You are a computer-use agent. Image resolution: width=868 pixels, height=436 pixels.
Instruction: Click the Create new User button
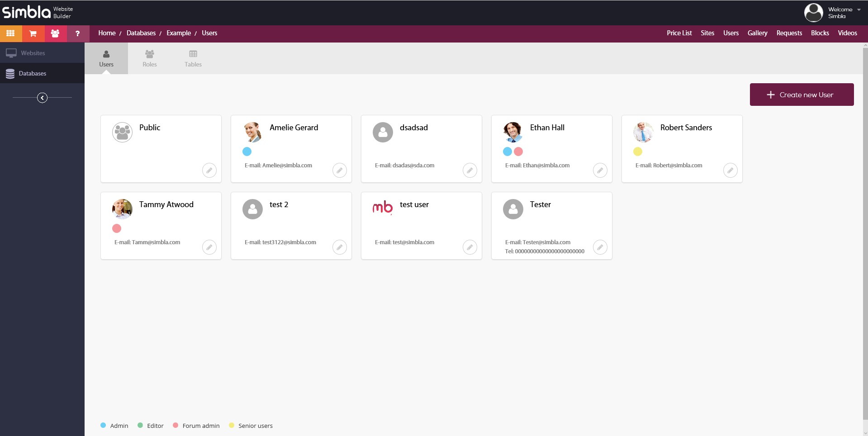(802, 95)
